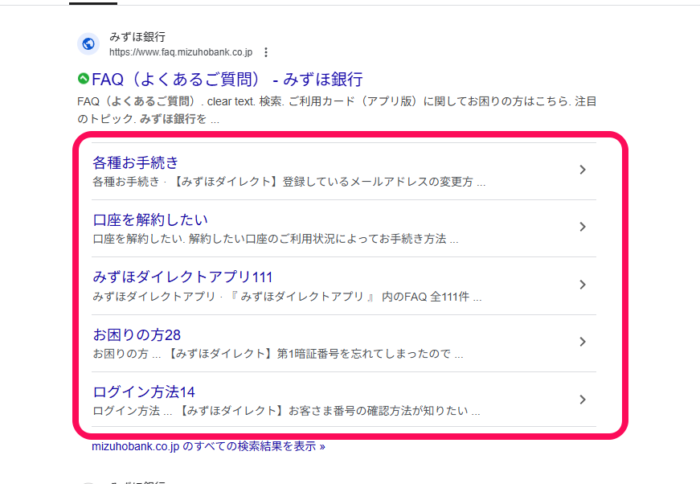Open the FAQ（よくあるご質問）- みずほ銀行 result
The height and width of the screenshot is (484, 700).
[227, 79]
